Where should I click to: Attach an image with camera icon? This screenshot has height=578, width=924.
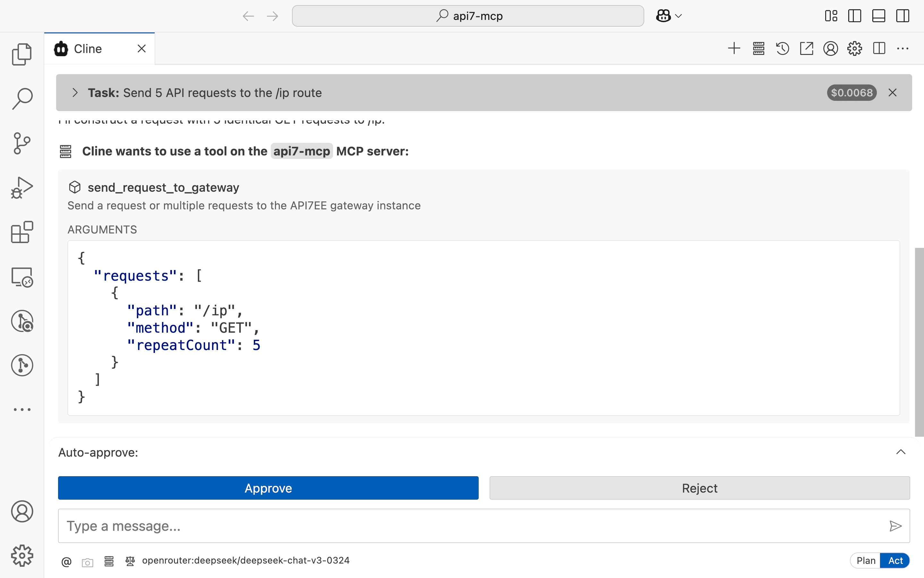(88, 562)
